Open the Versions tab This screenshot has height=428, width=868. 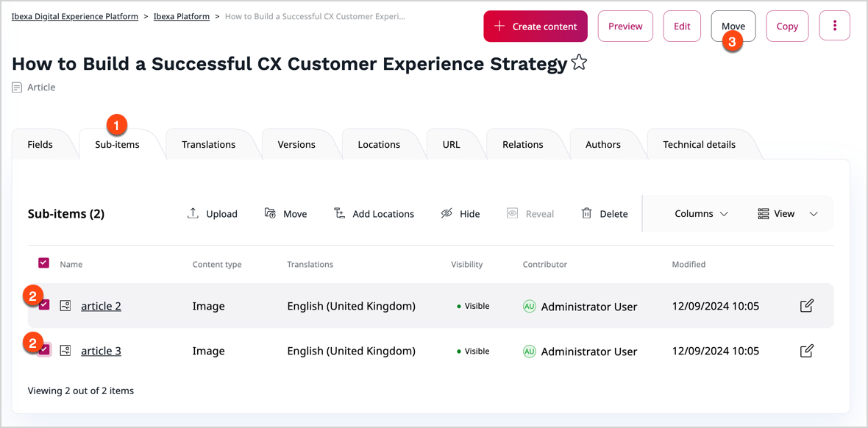tap(296, 144)
